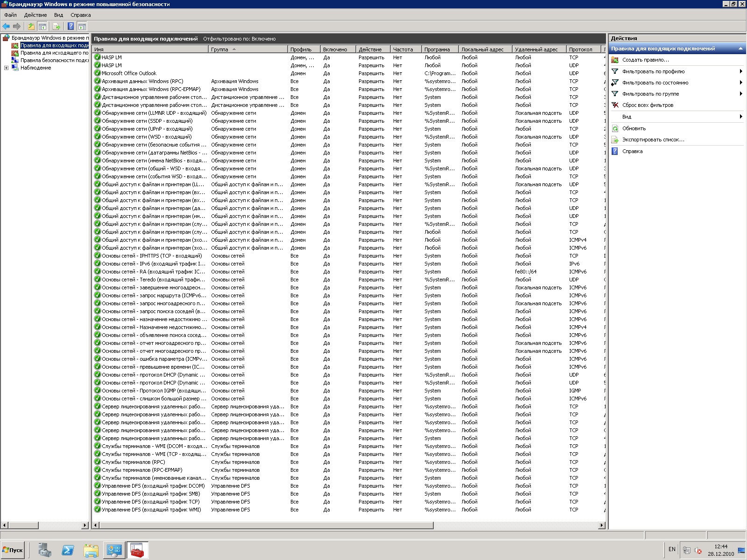Click the green 'Обновить' refresh icon
Screen dimensions: 747x560
615,128
